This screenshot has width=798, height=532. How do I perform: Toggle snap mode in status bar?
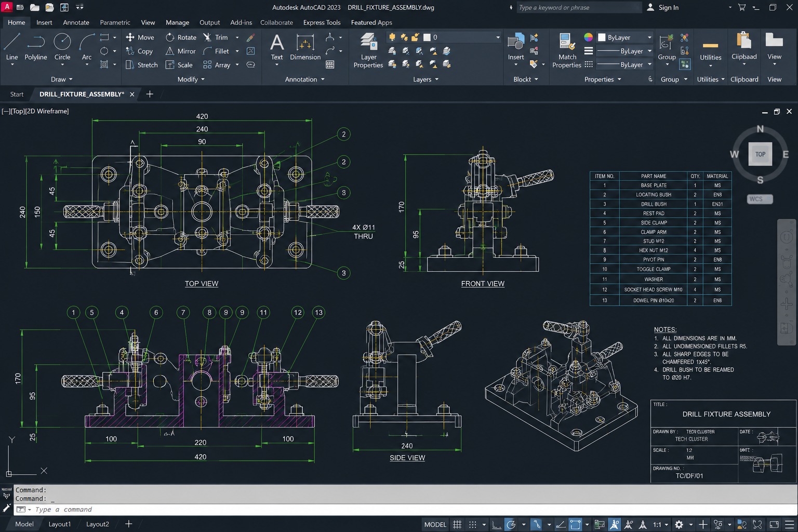tap(472, 524)
